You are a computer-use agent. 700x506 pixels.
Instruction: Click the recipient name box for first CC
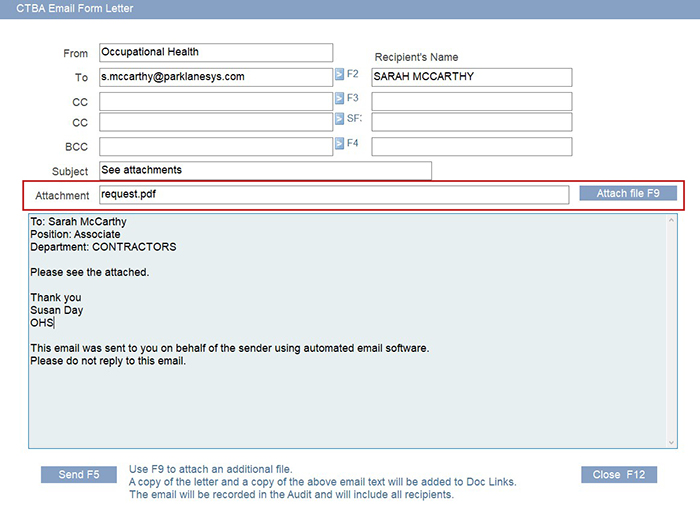[x=471, y=101]
